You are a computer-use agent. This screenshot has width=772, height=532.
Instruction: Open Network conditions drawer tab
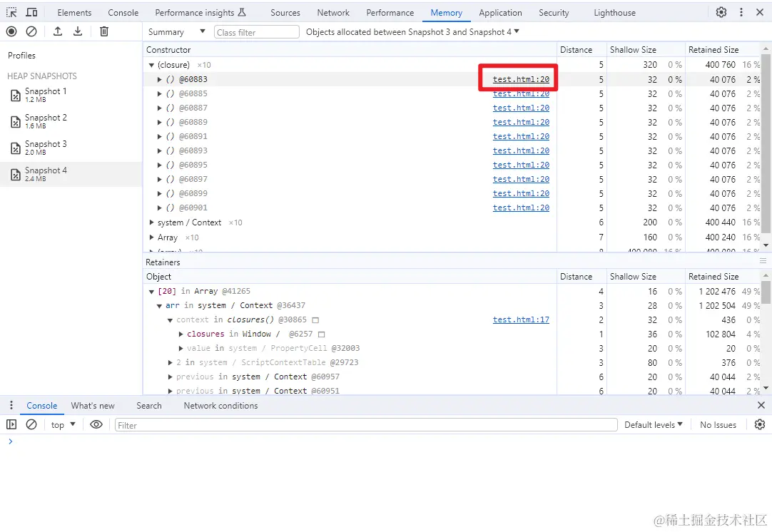click(220, 406)
